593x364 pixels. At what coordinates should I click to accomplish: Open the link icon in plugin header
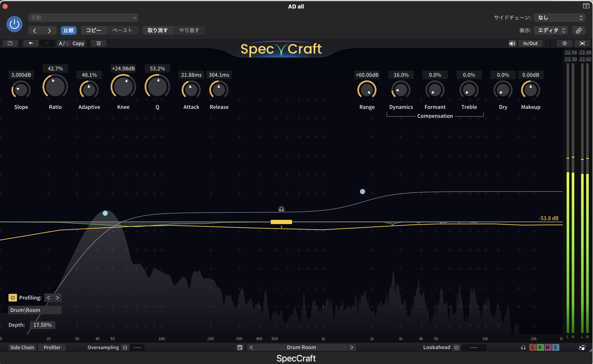tap(579, 30)
